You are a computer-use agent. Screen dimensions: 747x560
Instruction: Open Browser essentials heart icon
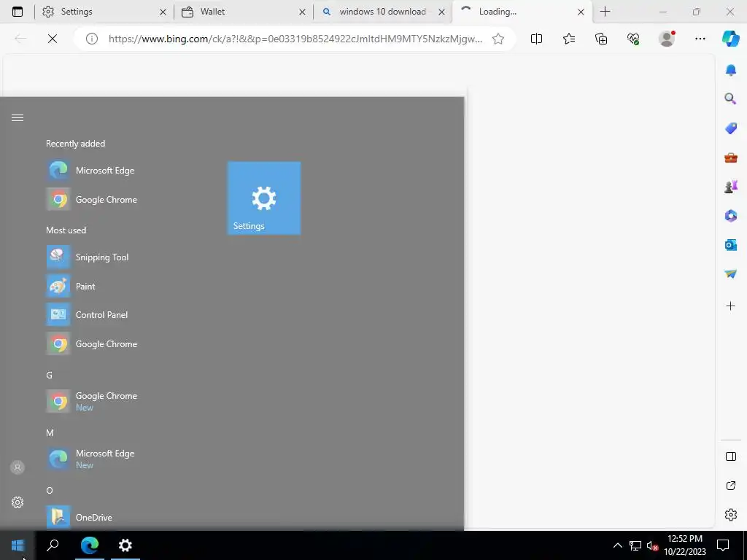[633, 39]
